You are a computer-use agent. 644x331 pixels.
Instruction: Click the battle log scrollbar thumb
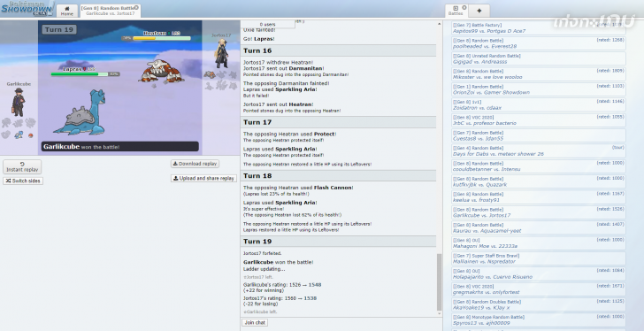tap(439, 281)
